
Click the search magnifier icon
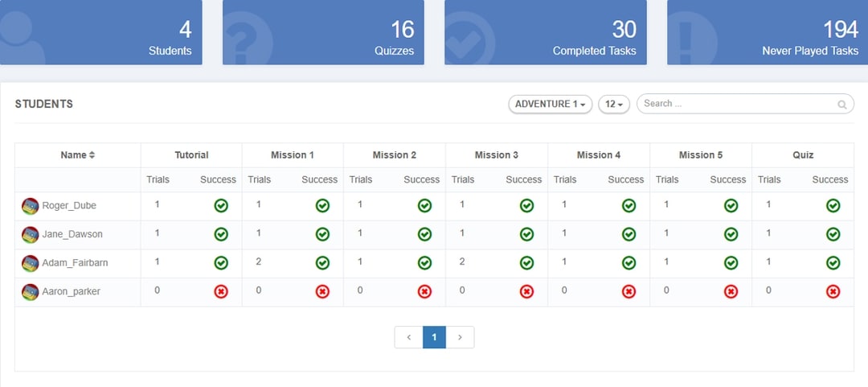(841, 105)
